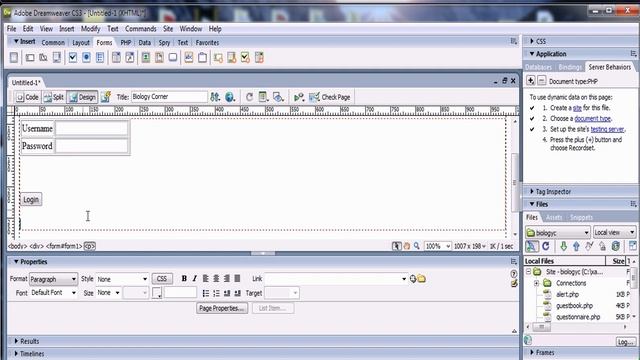
Task: Click the Page Properties button
Action: point(222,309)
